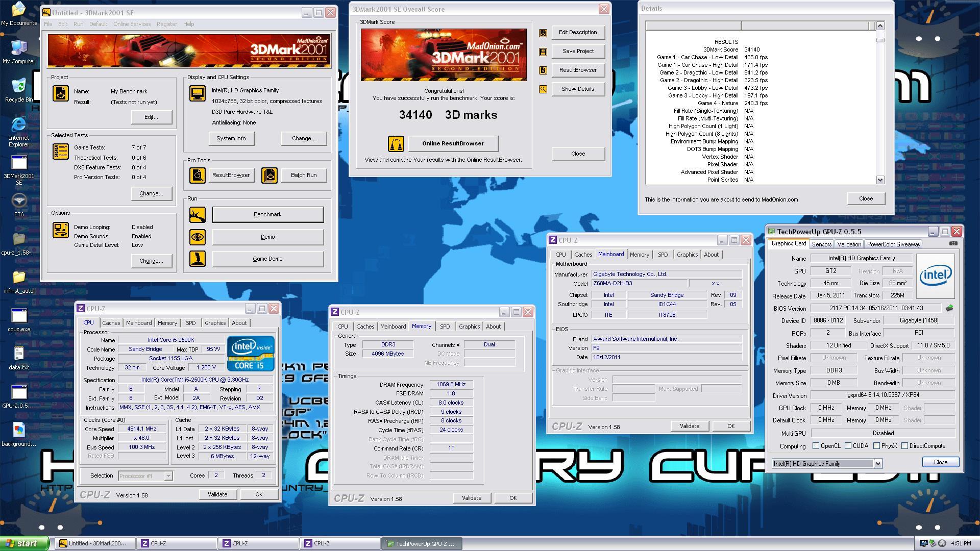This screenshot has height=551, width=980.
Task: Click the ResultBrowser magnifier icon in Pro Tools
Action: click(198, 175)
